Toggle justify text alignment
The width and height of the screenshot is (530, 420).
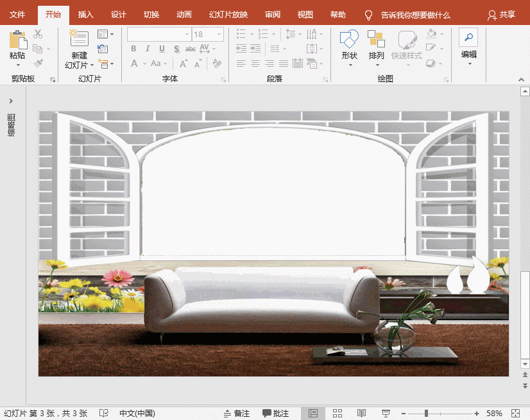[284, 63]
